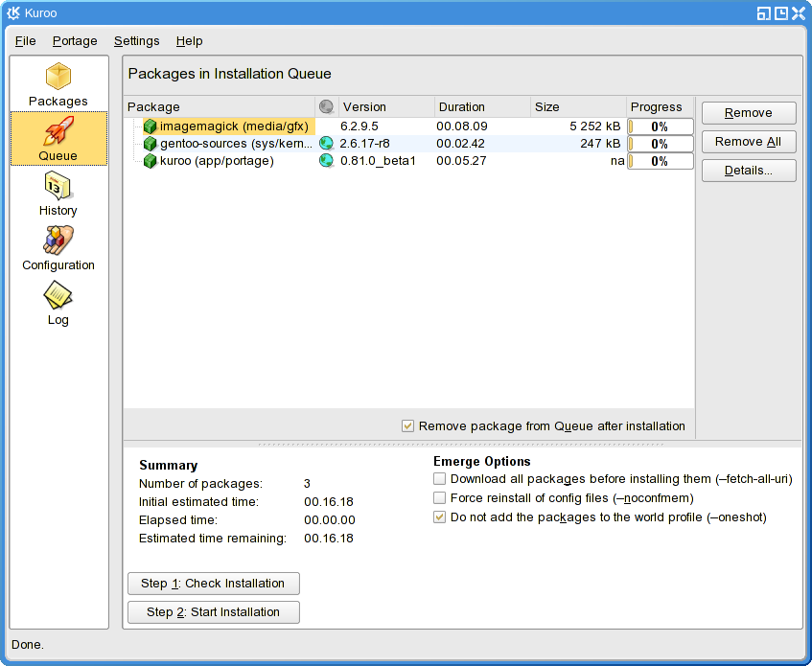Click Step 1: Check Installation

[x=214, y=584]
